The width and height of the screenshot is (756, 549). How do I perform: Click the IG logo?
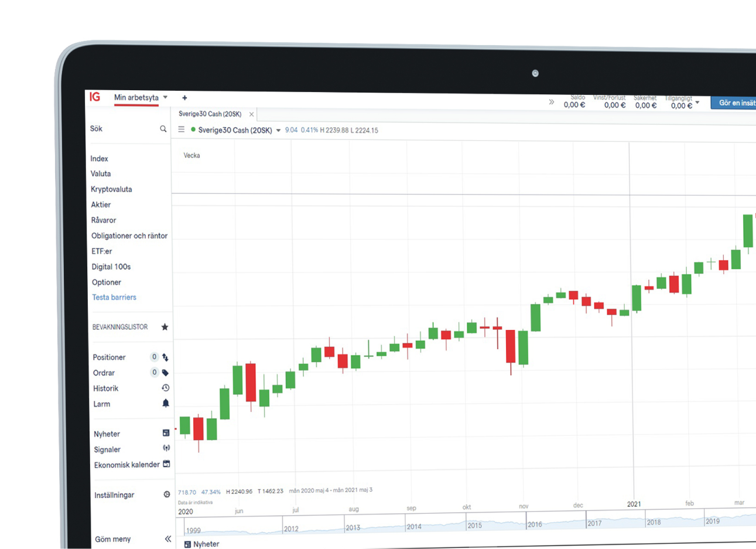[95, 97]
